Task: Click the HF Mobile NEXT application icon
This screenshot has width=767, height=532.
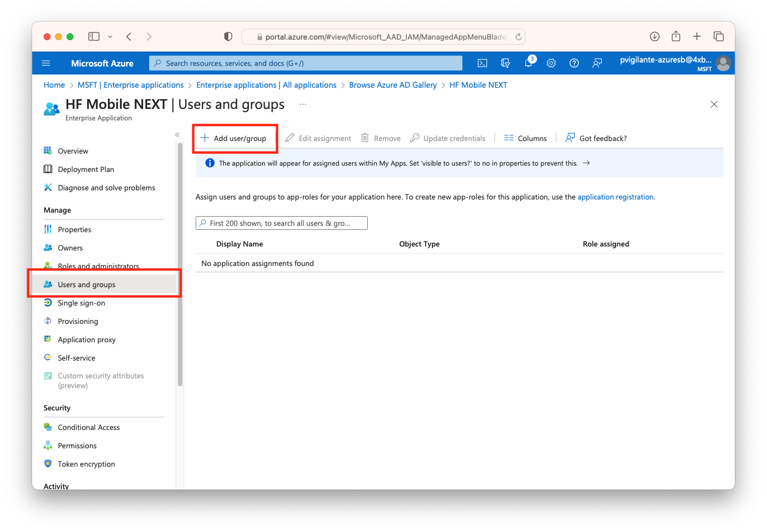Action: 50,108
